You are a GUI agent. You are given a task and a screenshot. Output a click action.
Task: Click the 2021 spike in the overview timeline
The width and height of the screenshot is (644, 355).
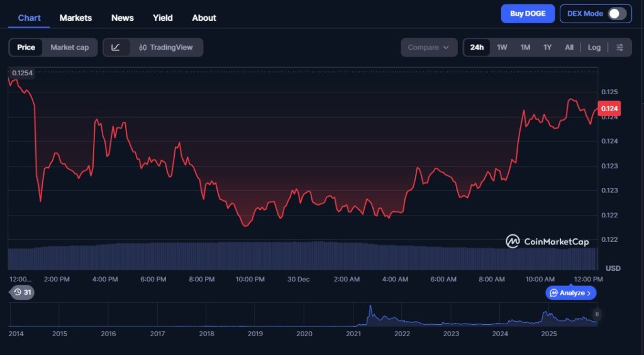(370, 310)
